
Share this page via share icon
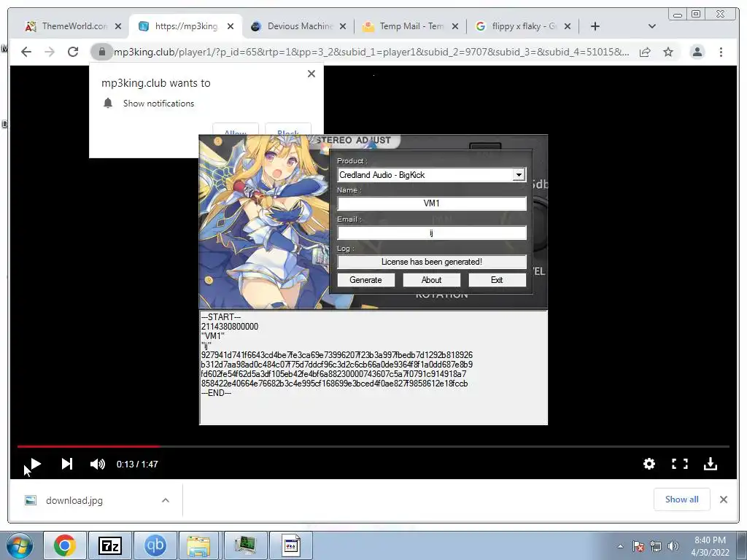tap(645, 52)
